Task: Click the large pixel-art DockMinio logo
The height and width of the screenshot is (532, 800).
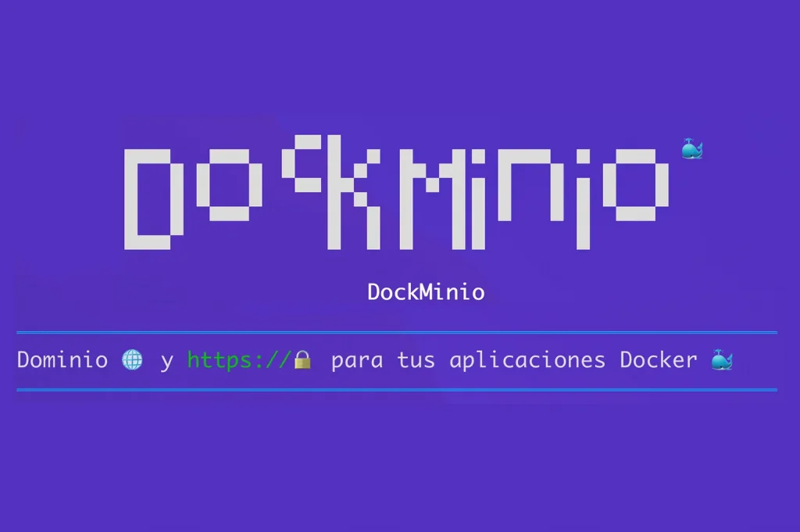Action: pos(396,192)
